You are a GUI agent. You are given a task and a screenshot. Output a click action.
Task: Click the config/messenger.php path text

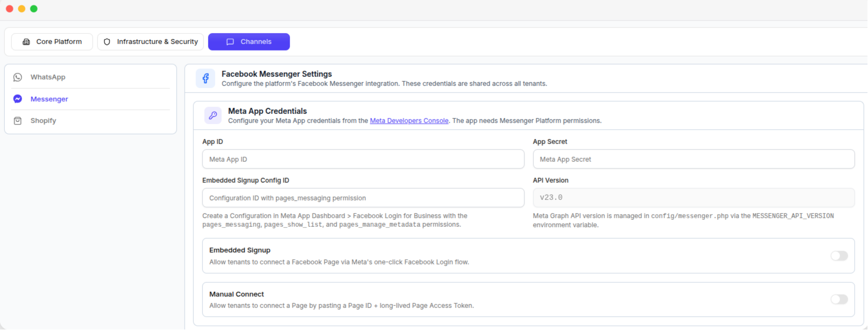coord(690,216)
